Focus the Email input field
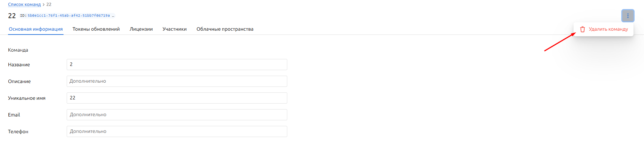Image resolution: width=644 pixels, height=143 pixels. pos(177,115)
